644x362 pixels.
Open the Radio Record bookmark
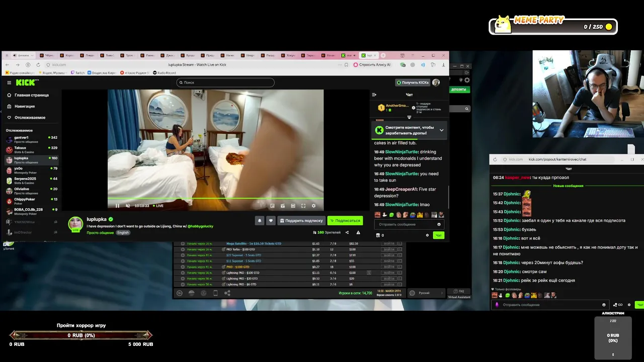click(x=165, y=73)
